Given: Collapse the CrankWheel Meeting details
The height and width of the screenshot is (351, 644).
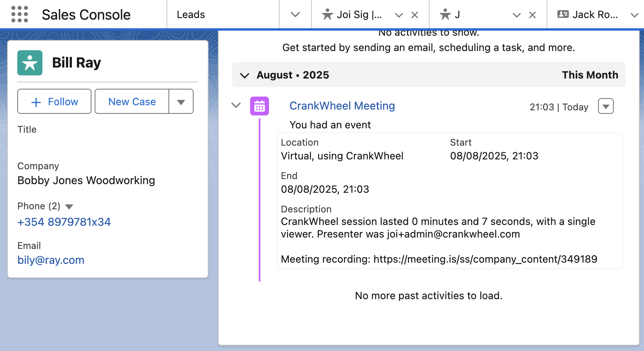Looking at the screenshot, I should pyautogui.click(x=236, y=105).
